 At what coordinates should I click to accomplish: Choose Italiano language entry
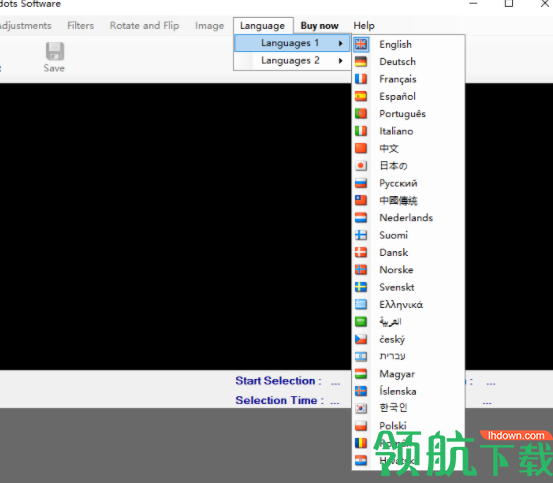[x=408, y=131]
